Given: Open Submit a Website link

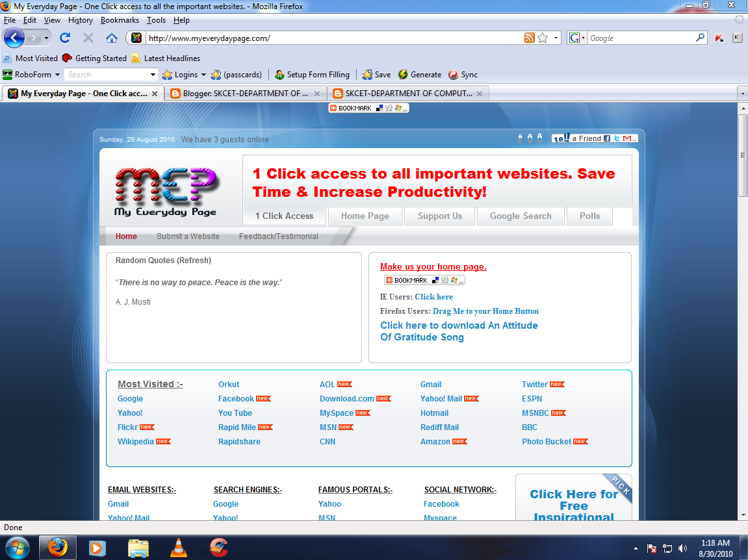Looking at the screenshot, I should coord(188,236).
